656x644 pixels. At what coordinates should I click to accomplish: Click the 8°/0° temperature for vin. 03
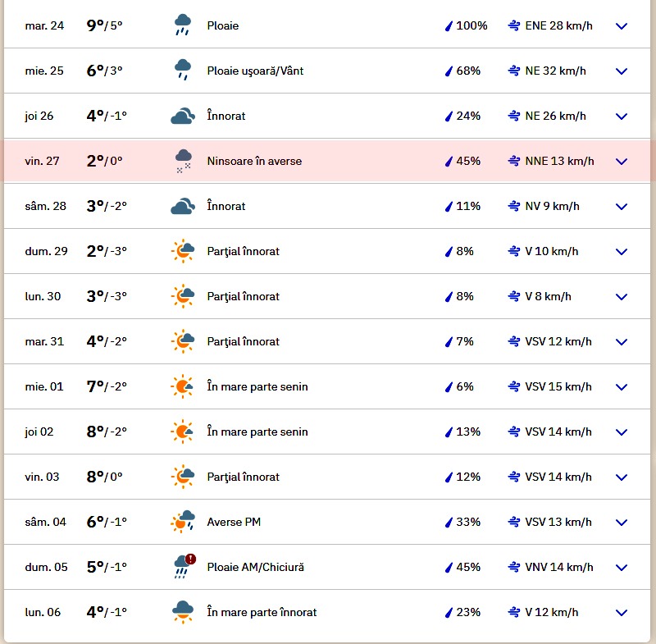pos(105,477)
